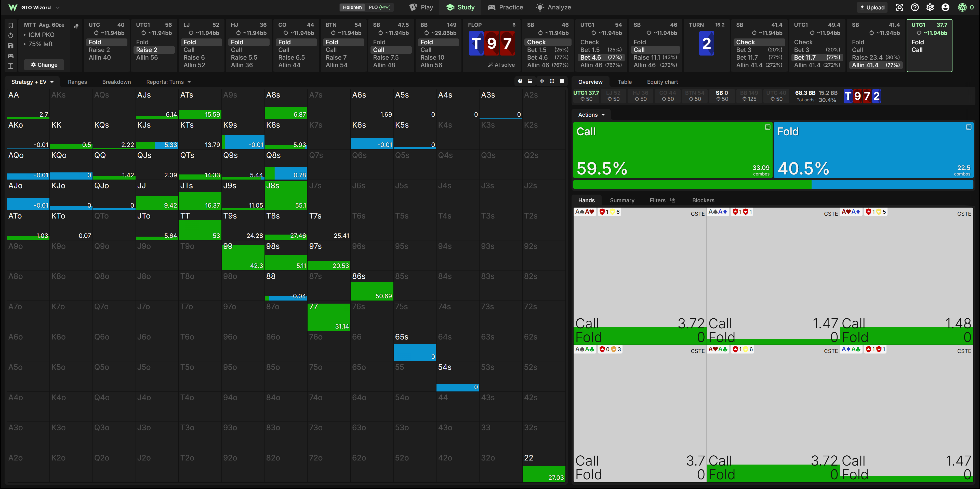Click the gamepad practice icon in sidebar
This screenshot has height=489, width=980.
11,56
